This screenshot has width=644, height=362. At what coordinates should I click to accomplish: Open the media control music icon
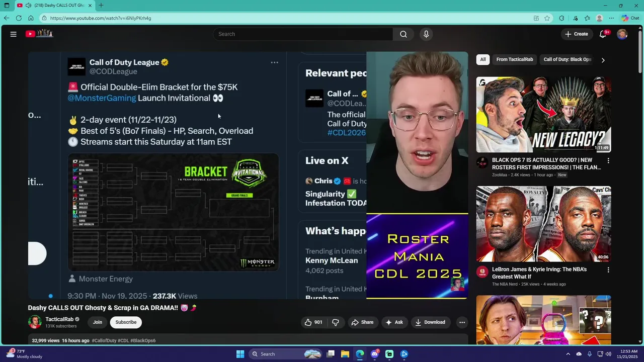tap(576, 18)
